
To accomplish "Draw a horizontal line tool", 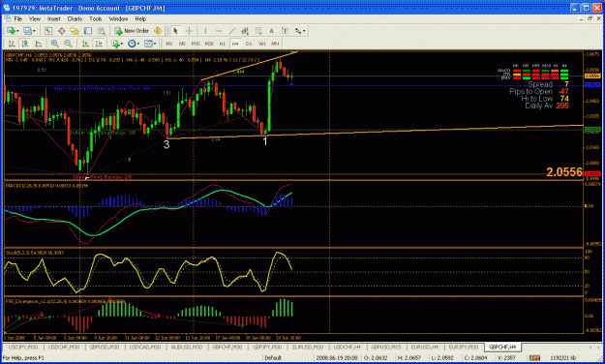I will (219, 31).
